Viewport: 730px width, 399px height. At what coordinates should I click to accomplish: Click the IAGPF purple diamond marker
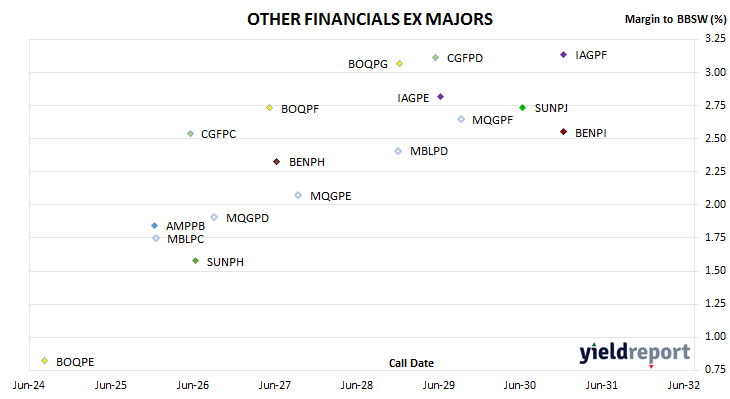(x=563, y=55)
